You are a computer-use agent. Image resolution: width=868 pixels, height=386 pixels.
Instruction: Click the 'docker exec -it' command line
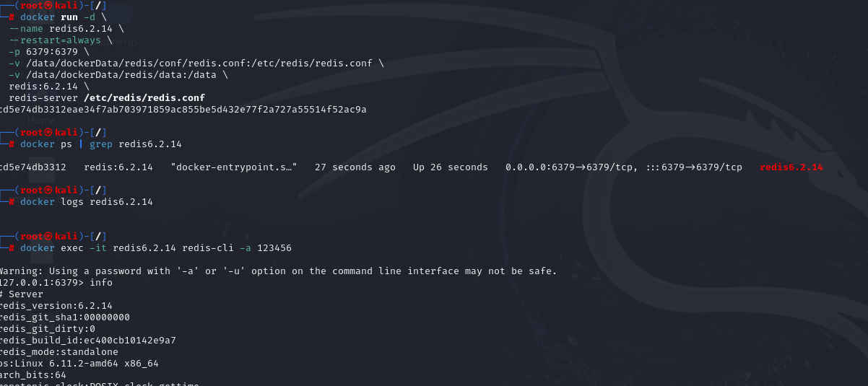pyautogui.click(x=155, y=248)
